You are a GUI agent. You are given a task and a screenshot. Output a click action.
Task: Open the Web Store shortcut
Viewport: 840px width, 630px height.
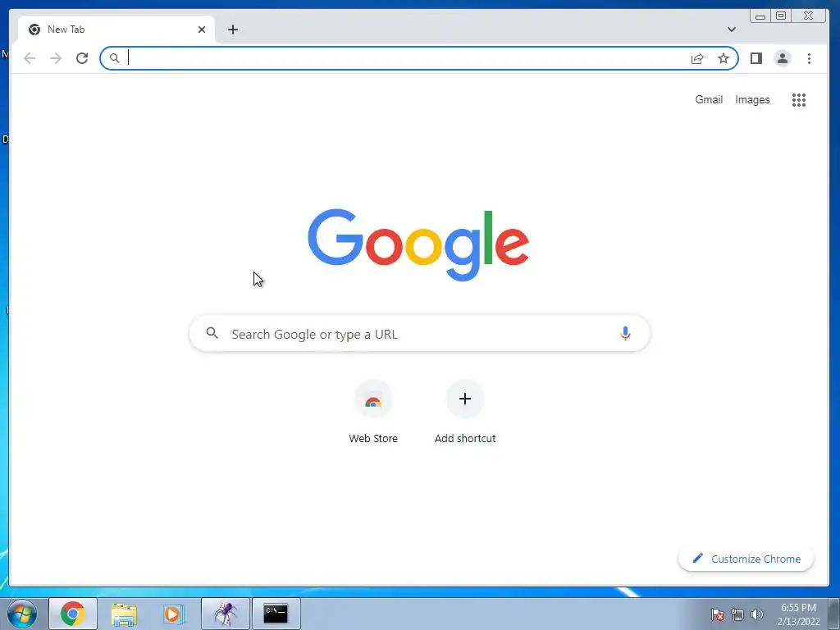(373, 412)
